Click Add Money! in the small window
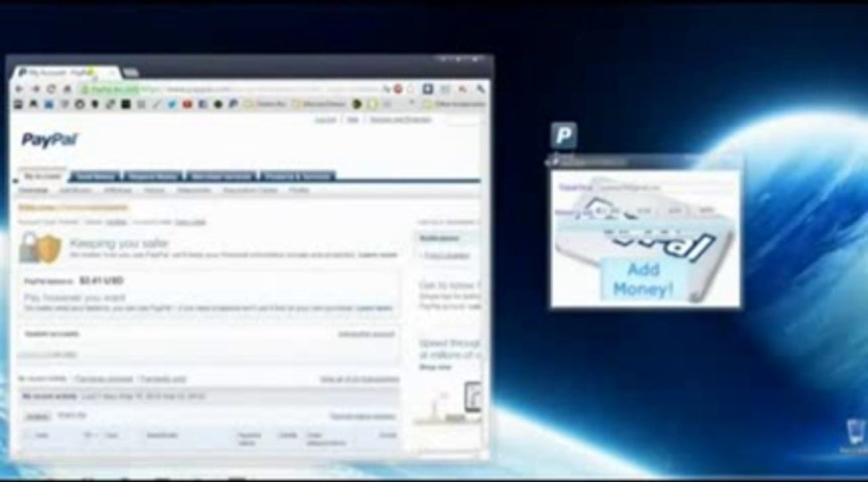The image size is (868, 482). tap(644, 280)
